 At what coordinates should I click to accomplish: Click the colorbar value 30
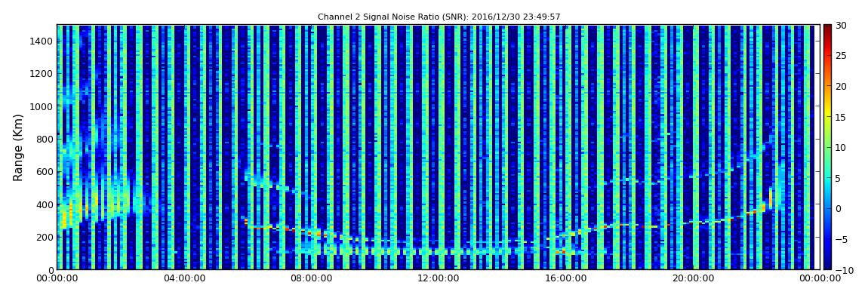pos(841,25)
